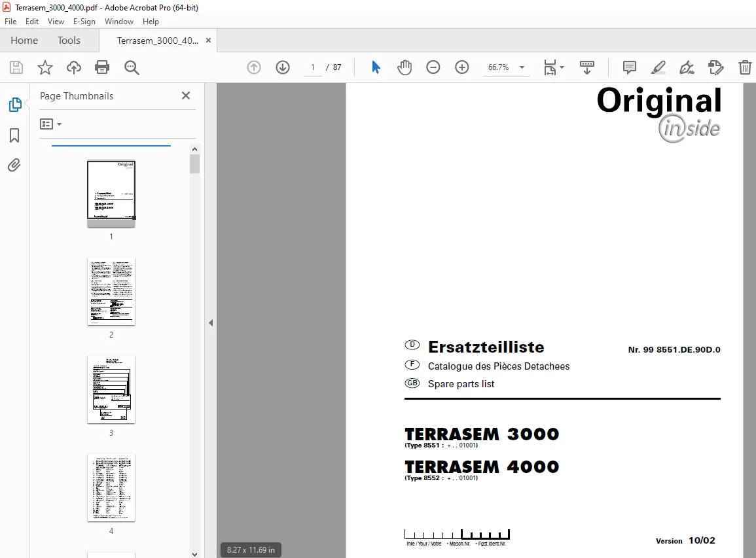This screenshot has height=558, width=756.
Task: Click the 'Page Thumbnails' panel title
Action: pyautogui.click(x=77, y=96)
